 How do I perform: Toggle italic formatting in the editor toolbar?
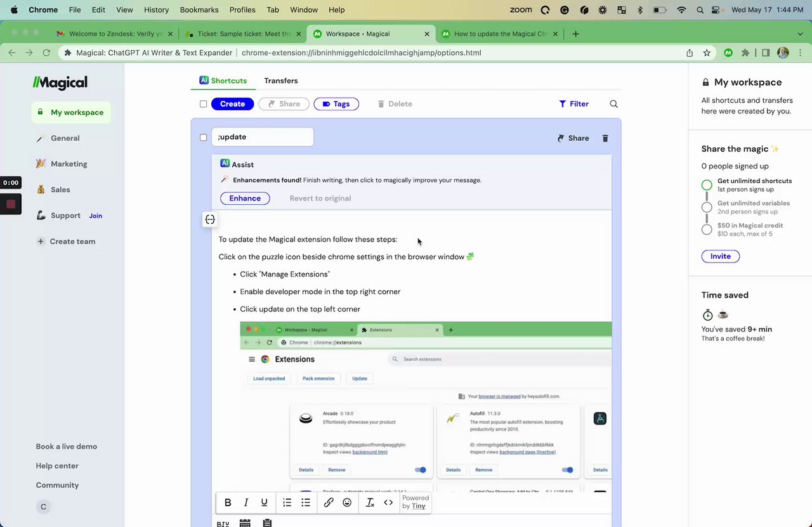click(x=246, y=502)
